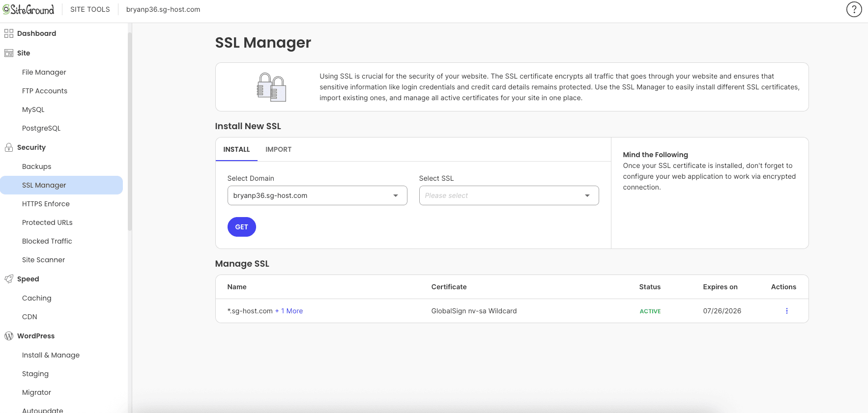Open Site Scanner
Viewport: 868px width, 413px height.
pyautogui.click(x=43, y=260)
